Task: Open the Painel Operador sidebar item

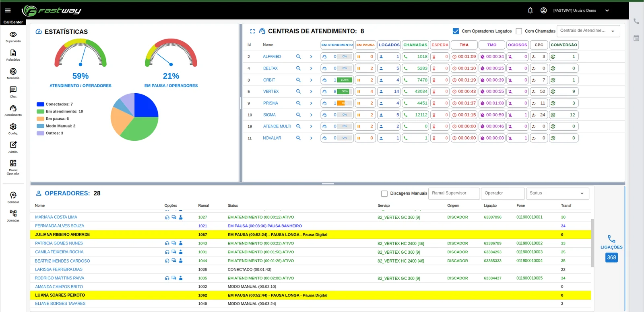Action: click(13, 167)
